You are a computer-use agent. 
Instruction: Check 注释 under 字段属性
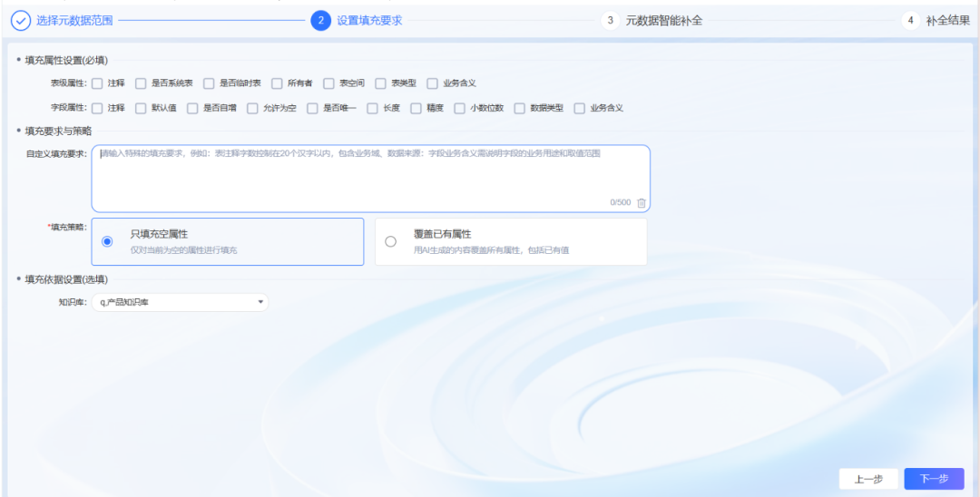97,108
